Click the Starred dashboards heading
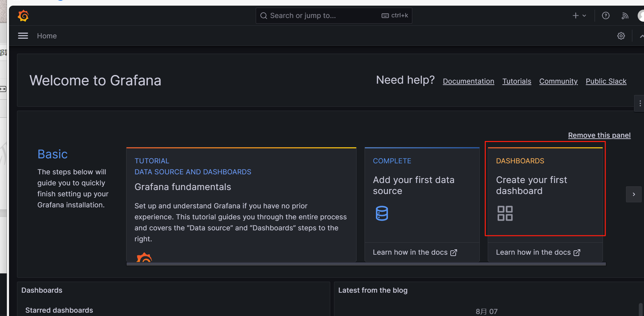This screenshot has width=644, height=316. tap(59, 310)
